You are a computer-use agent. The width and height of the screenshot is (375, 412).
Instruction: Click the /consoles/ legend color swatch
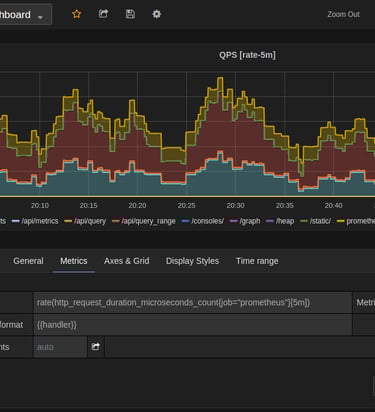click(185, 221)
